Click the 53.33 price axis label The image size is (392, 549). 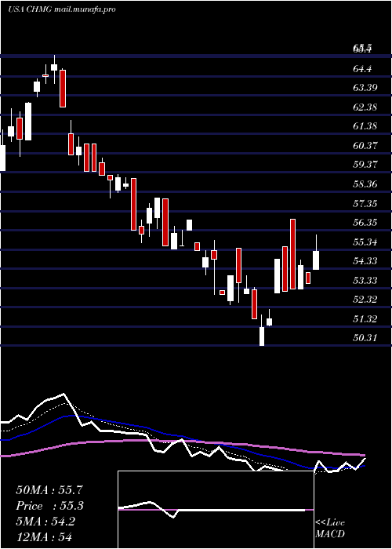coord(365,281)
